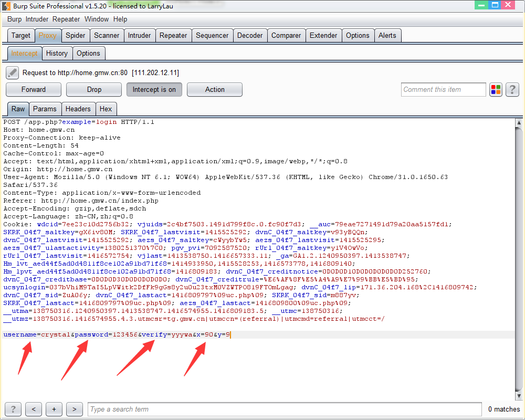Switch to the Headers view tab
The height and width of the screenshot is (420, 525).
(x=78, y=109)
